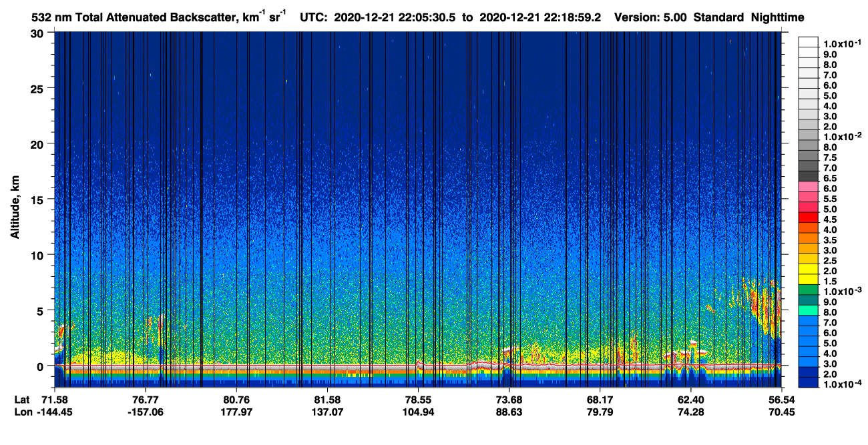Click the 15 km altitude tick label

click(x=40, y=199)
